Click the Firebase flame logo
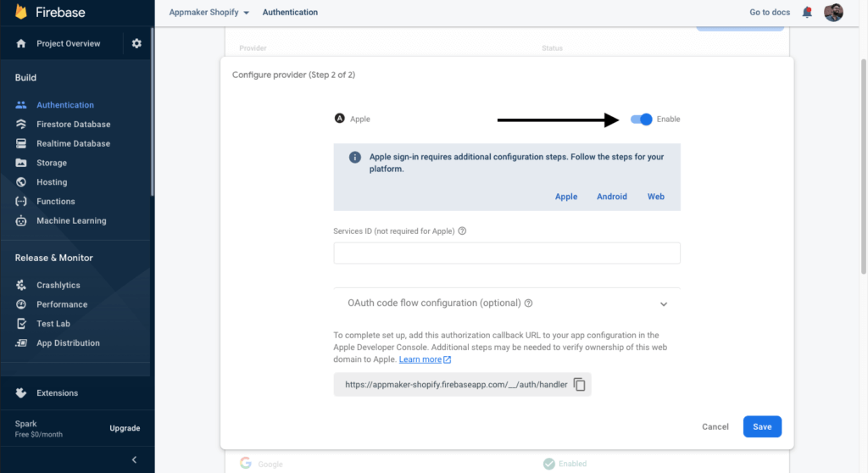868x473 pixels. (x=21, y=12)
